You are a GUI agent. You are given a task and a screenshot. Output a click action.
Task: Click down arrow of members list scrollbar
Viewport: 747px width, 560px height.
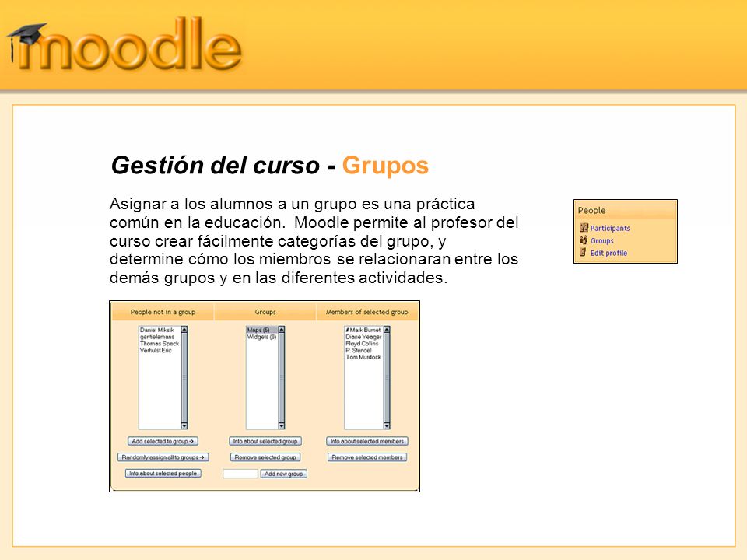387,425
